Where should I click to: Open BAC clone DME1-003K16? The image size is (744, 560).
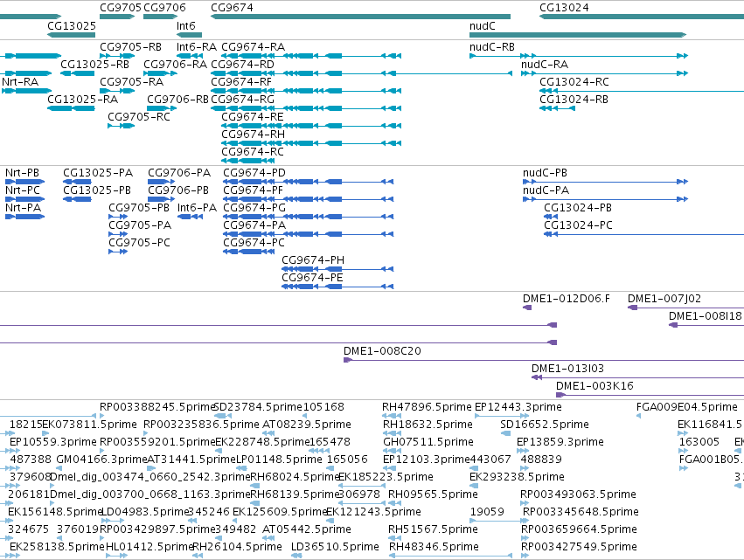(x=595, y=387)
